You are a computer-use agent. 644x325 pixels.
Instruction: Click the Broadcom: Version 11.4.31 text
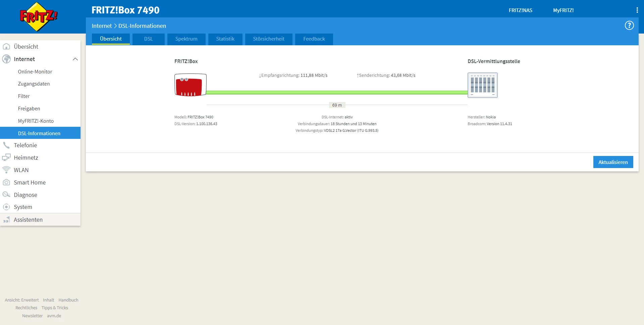[x=490, y=124]
